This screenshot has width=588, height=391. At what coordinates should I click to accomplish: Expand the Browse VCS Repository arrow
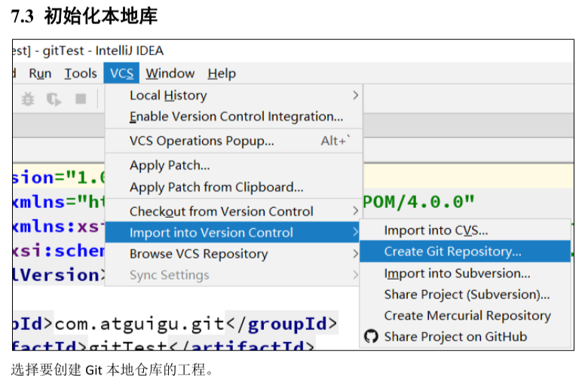(355, 254)
